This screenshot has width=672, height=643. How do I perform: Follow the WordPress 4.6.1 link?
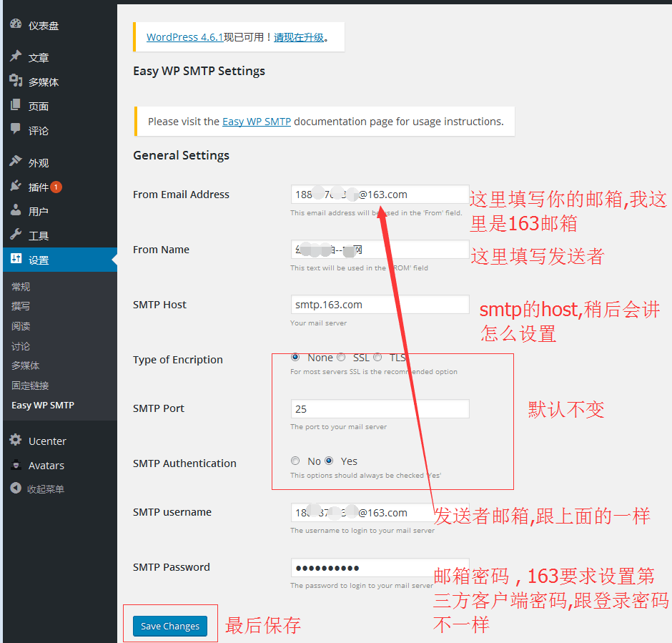(x=185, y=37)
